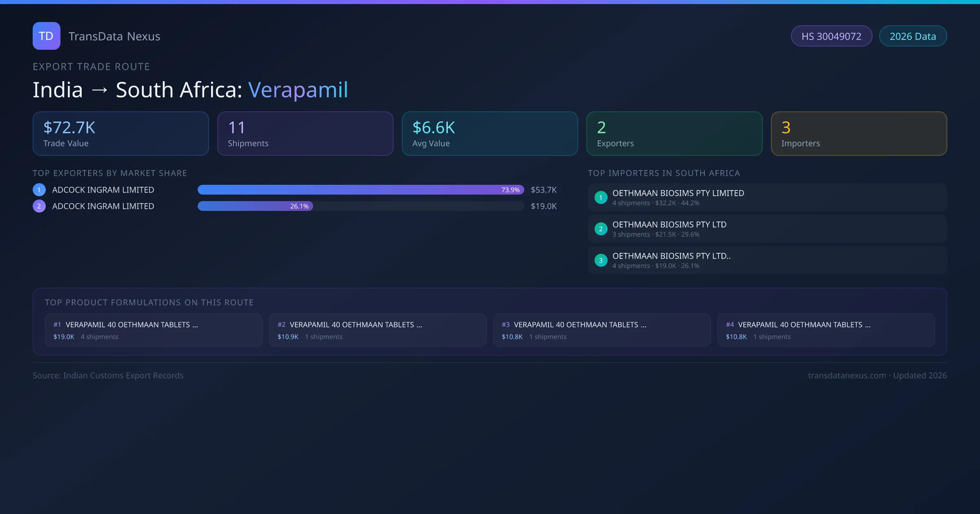Click the TD logo icon
This screenshot has height=514, width=980.
(46, 36)
